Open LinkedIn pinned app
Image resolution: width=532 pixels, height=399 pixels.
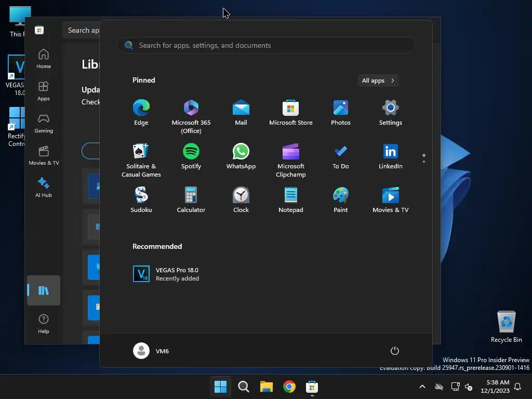(x=391, y=156)
